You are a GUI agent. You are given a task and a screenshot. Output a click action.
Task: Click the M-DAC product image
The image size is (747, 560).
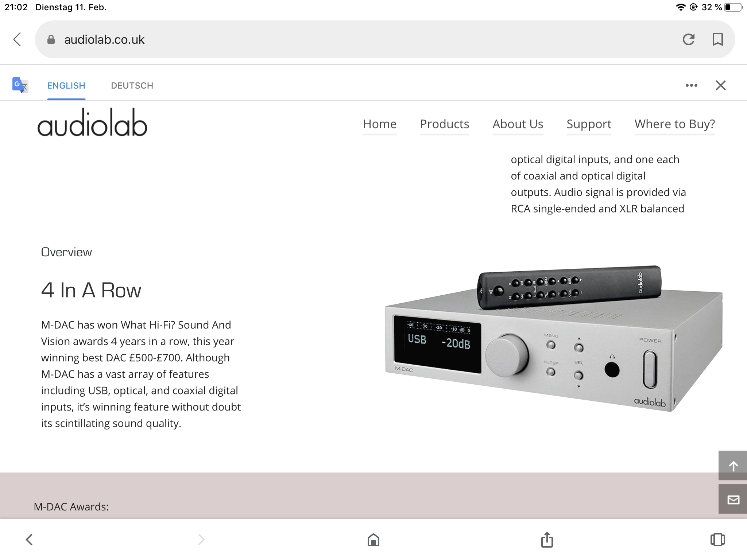coord(554,339)
